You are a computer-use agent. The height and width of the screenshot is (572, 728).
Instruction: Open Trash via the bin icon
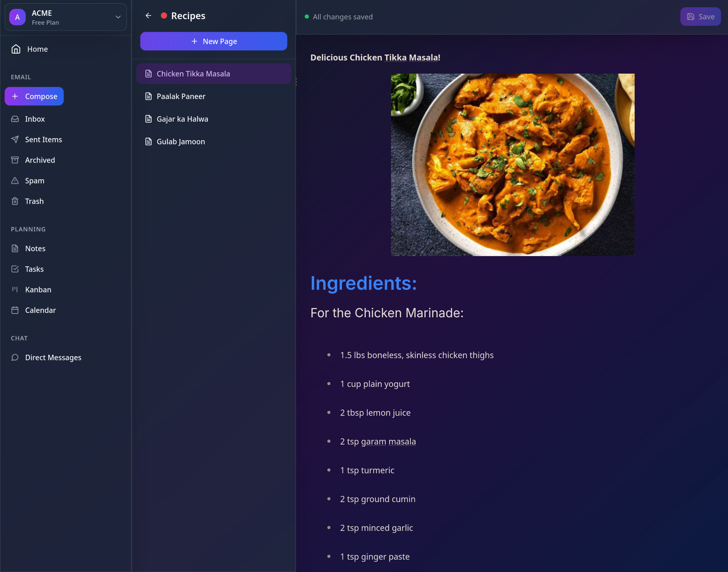[15, 201]
